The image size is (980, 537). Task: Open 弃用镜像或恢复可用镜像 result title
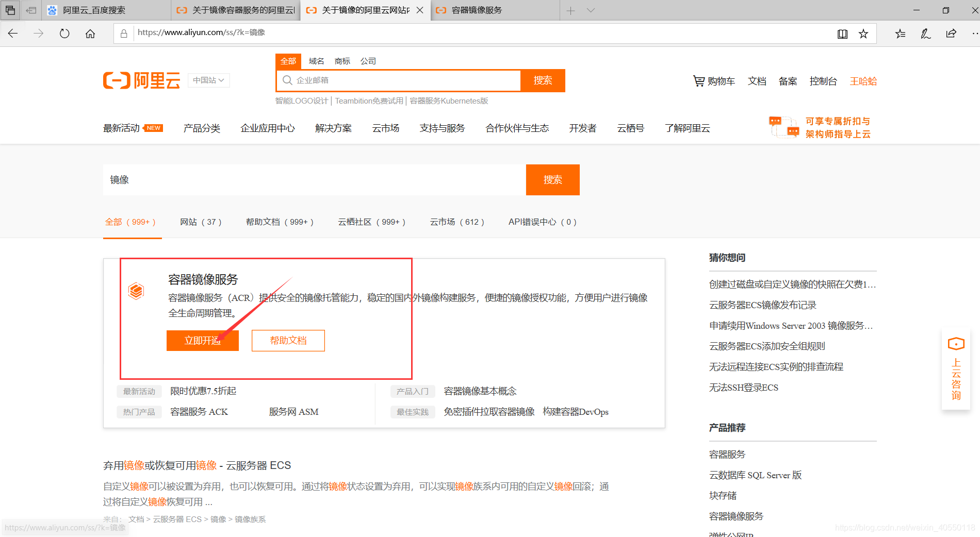tap(197, 465)
